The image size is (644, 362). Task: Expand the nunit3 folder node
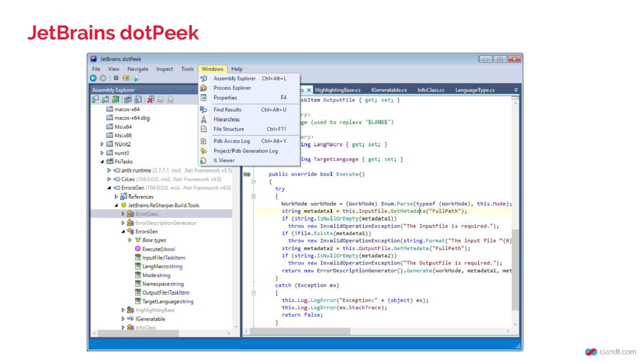[103, 153]
